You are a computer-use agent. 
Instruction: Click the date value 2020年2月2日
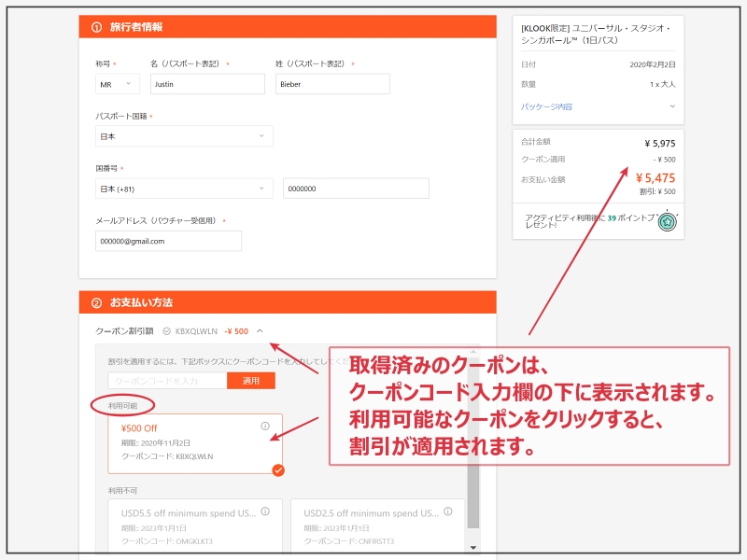pyautogui.click(x=653, y=64)
